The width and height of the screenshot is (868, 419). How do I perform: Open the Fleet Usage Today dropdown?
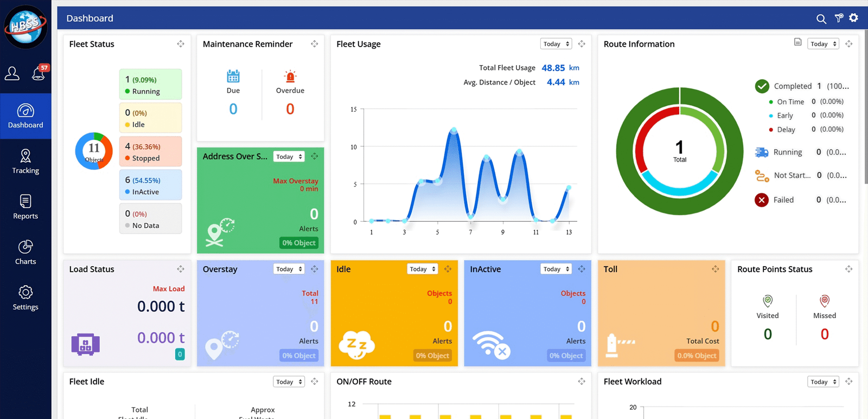click(x=556, y=44)
